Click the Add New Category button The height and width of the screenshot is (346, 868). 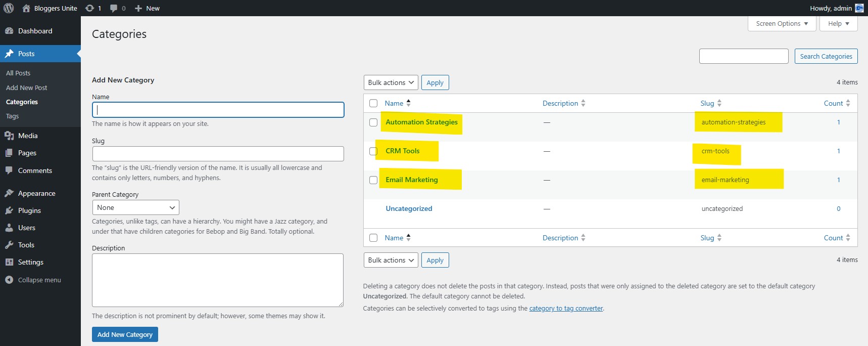125,334
